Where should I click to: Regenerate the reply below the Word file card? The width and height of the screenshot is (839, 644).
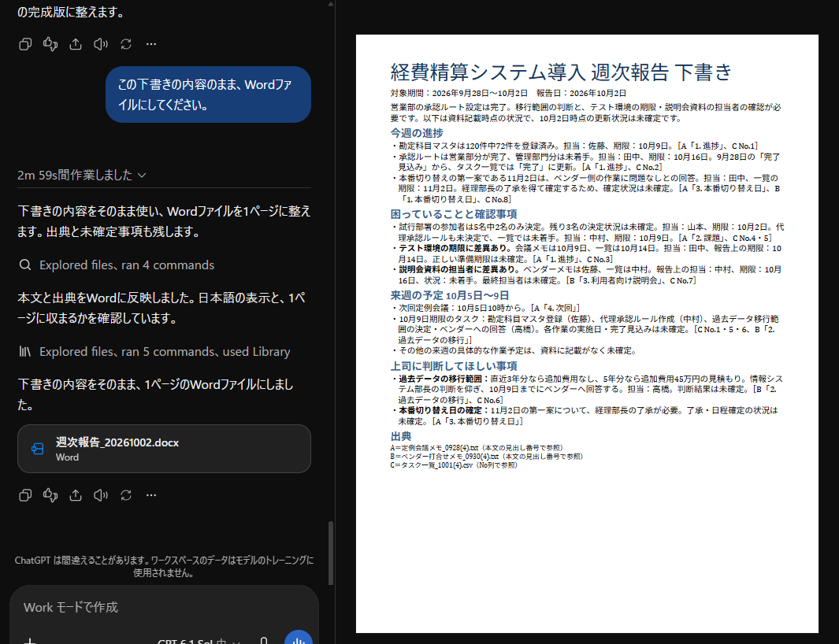click(126, 495)
